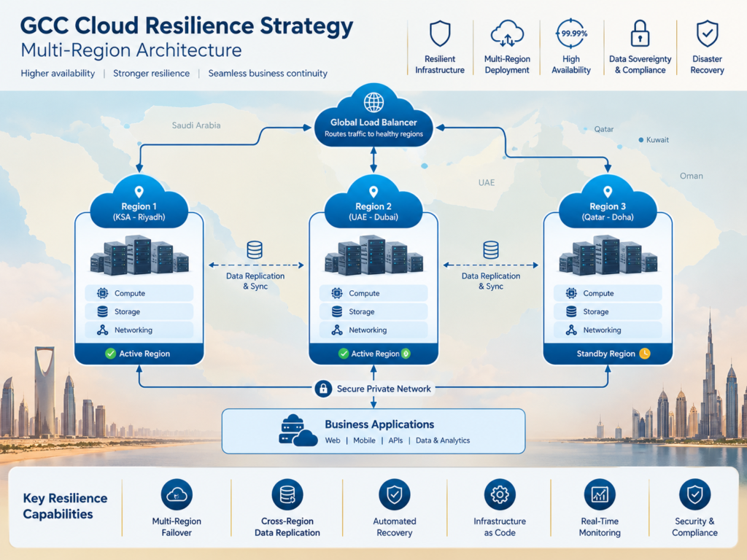Click the Compute chip icon in Region 3
This screenshot has width=747, height=560.
pyautogui.click(x=571, y=293)
